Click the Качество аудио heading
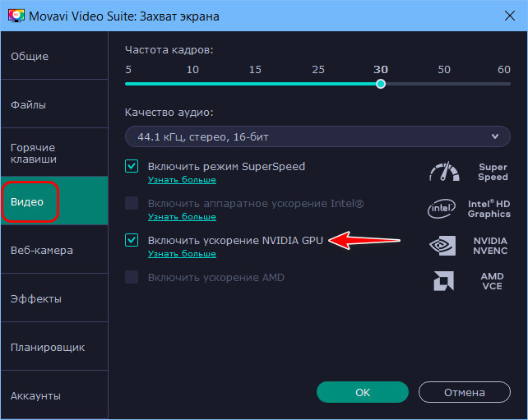528x420 pixels. coord(169,112)
